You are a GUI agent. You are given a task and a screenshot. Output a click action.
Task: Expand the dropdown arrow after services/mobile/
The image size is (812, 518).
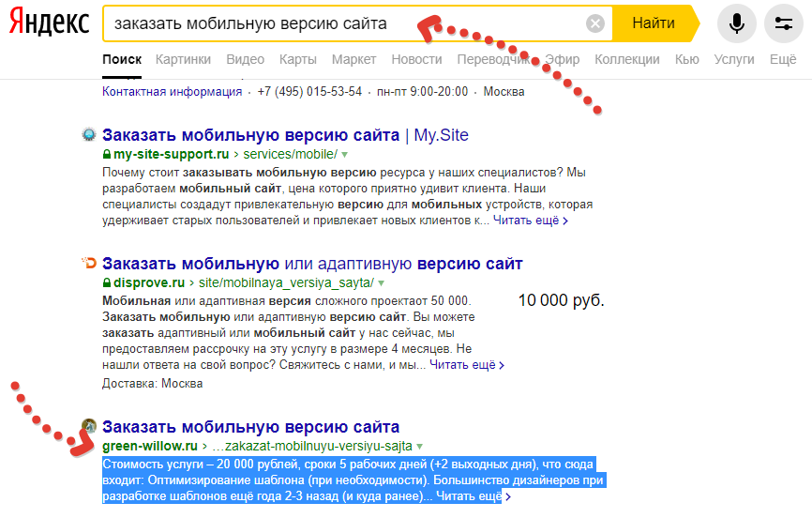[345, 155]
